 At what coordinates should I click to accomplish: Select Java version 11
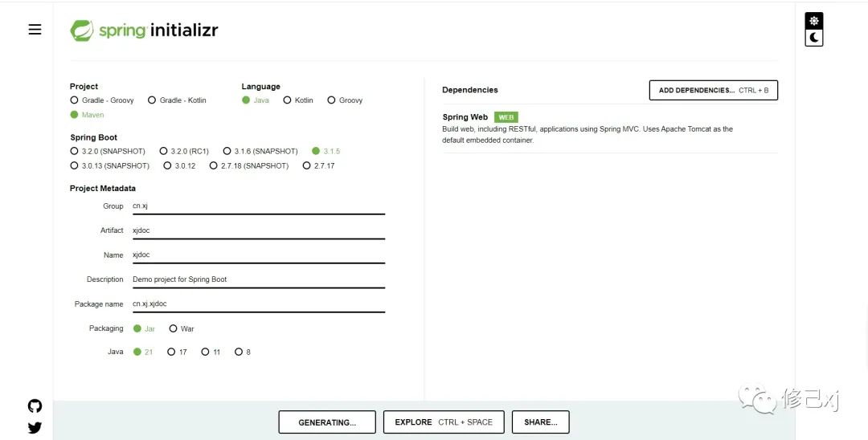pyautogui.click(x=211, y=352)
